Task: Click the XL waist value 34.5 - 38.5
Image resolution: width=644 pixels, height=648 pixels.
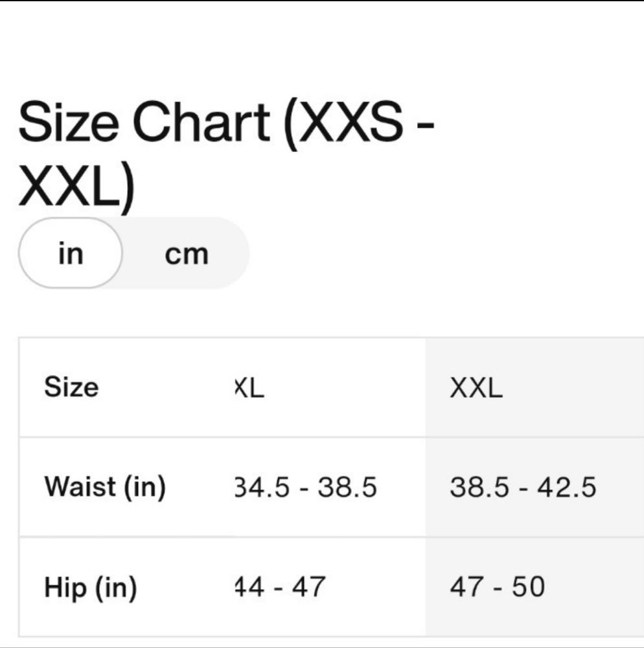Action: click(x=305, y=487)
